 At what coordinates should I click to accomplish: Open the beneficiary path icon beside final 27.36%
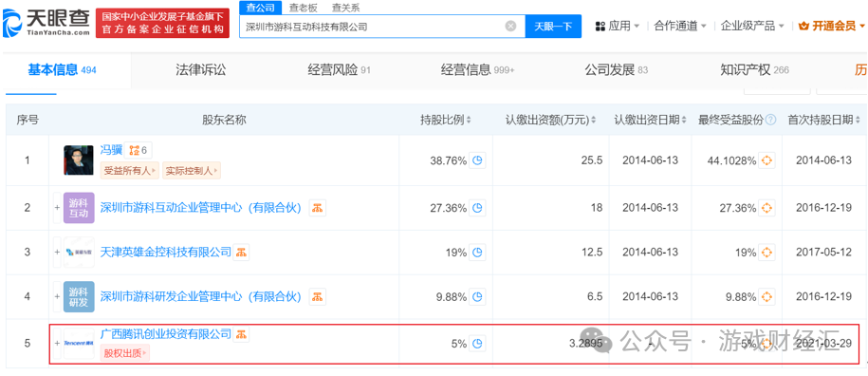coord(766,208)
